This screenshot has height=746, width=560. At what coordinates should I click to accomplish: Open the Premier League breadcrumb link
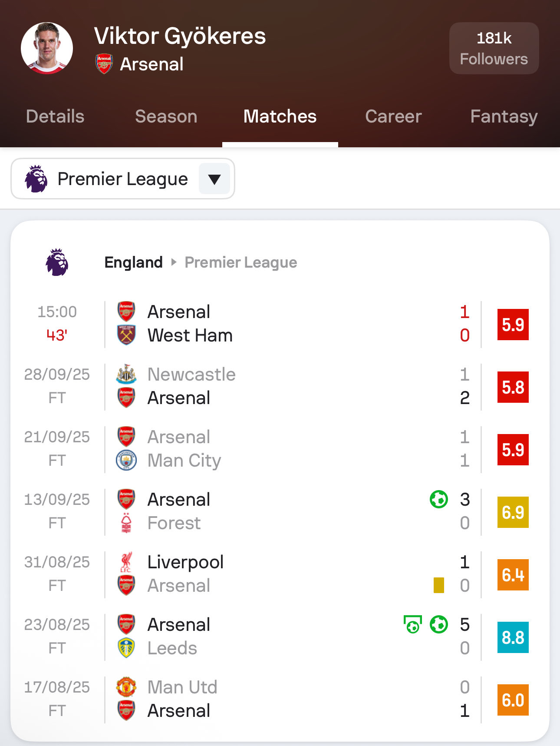click(241, 262)
